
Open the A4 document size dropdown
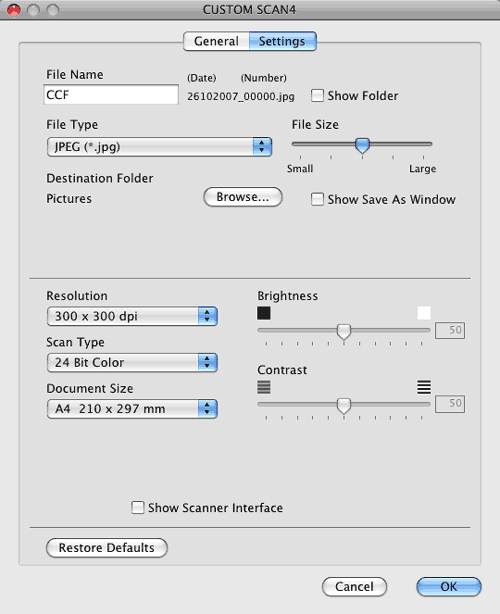coord(132,409)
